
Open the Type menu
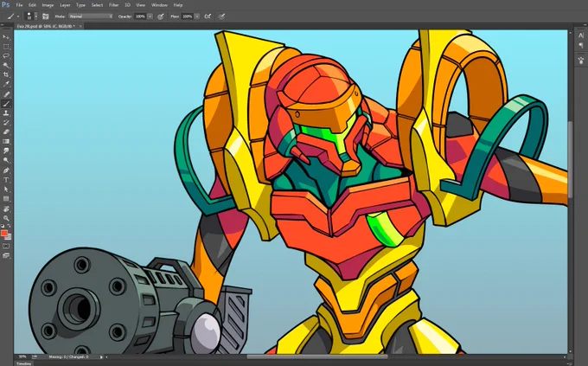80,5
